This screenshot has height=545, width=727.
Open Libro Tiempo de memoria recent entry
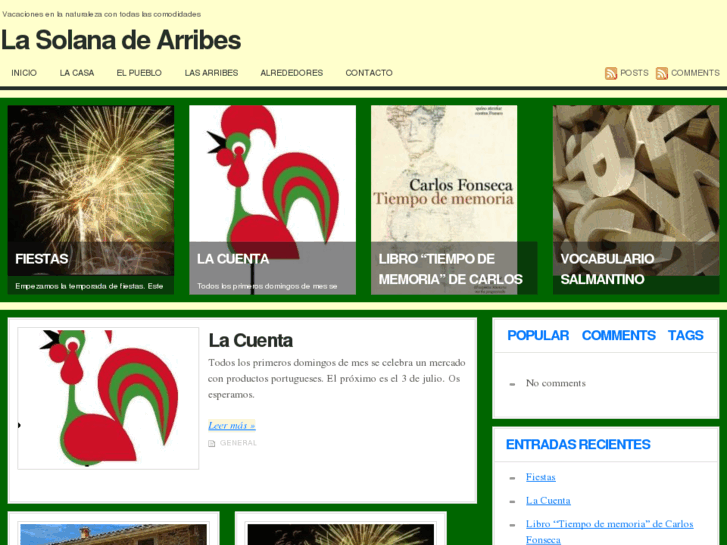click(x=610, y=532)
